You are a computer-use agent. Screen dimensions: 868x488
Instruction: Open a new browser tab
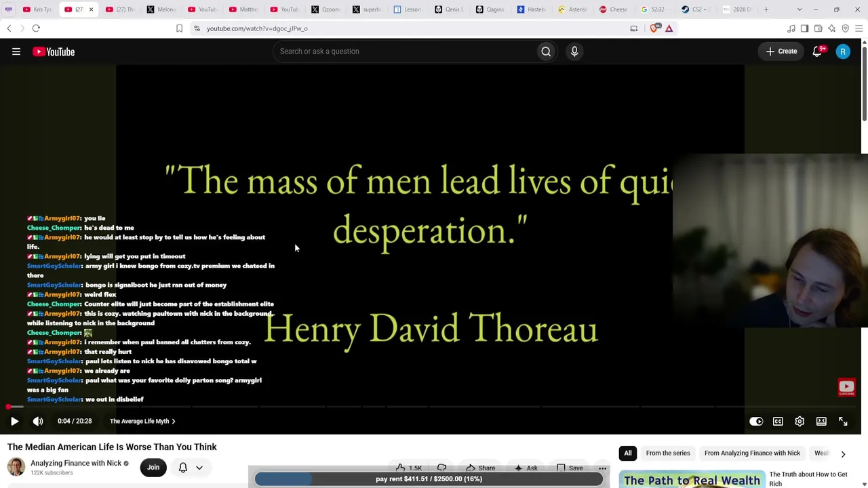[766, 9]
